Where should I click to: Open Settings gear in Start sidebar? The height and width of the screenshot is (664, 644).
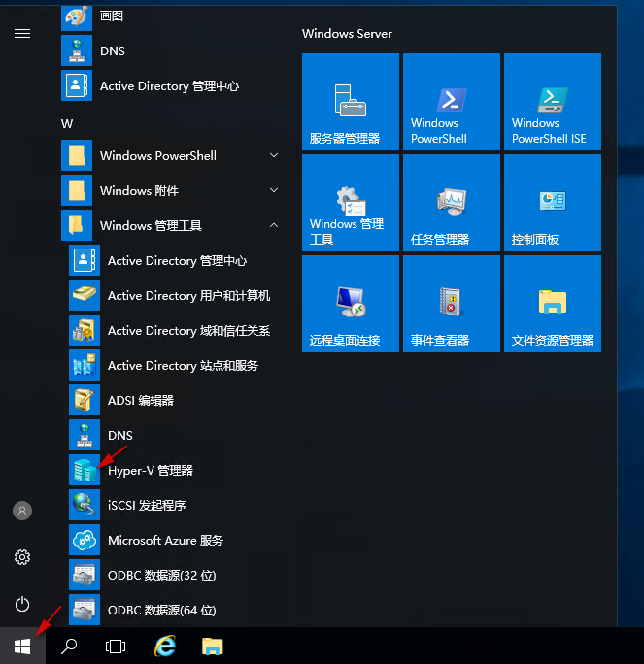coord(22,557)
